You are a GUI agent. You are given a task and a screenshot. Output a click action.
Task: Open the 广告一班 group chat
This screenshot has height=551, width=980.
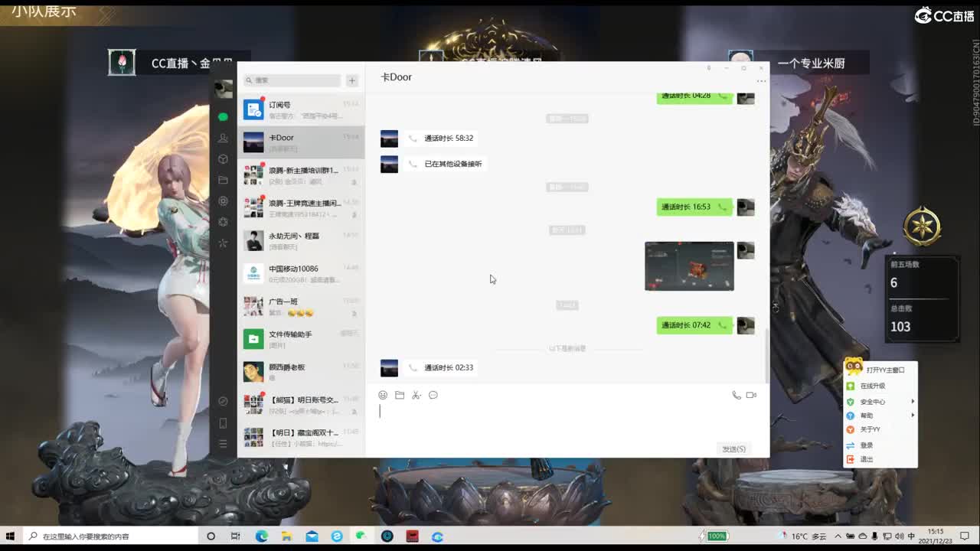pyautogui.click(x=301, y=307)
